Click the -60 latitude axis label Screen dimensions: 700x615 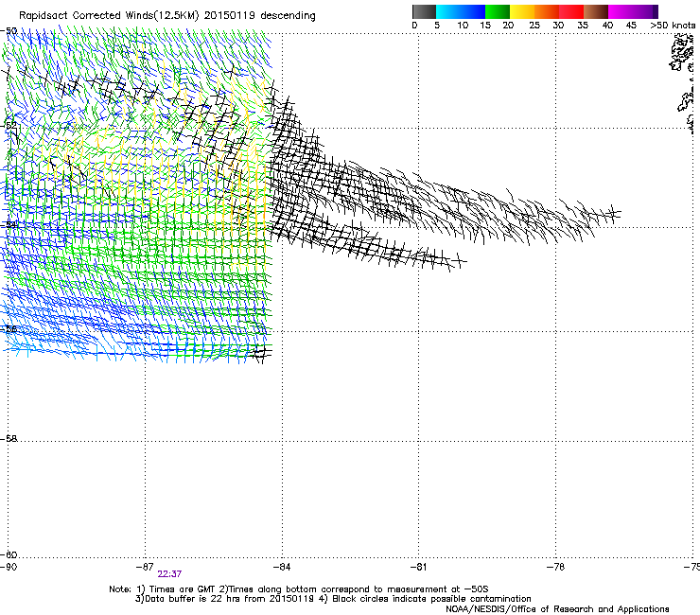coord(9,554)
